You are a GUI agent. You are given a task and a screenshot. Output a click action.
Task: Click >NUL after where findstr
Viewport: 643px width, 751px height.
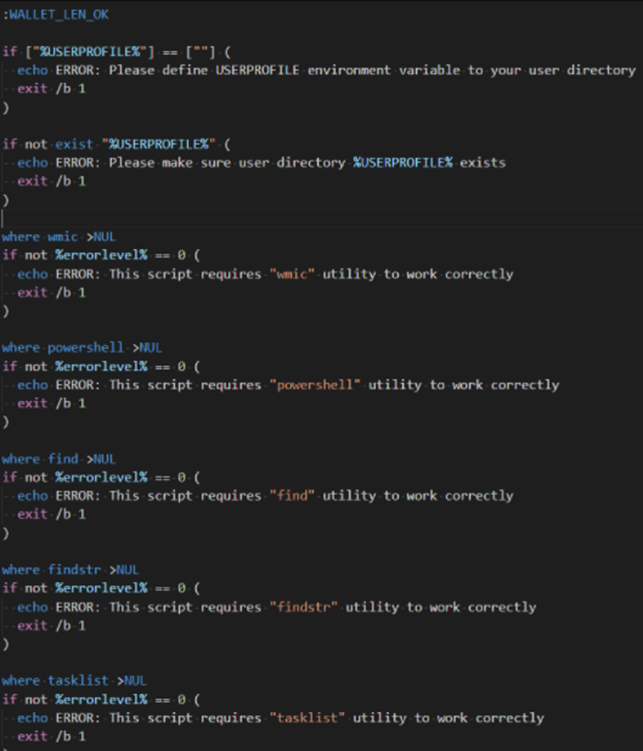point(124,569)
